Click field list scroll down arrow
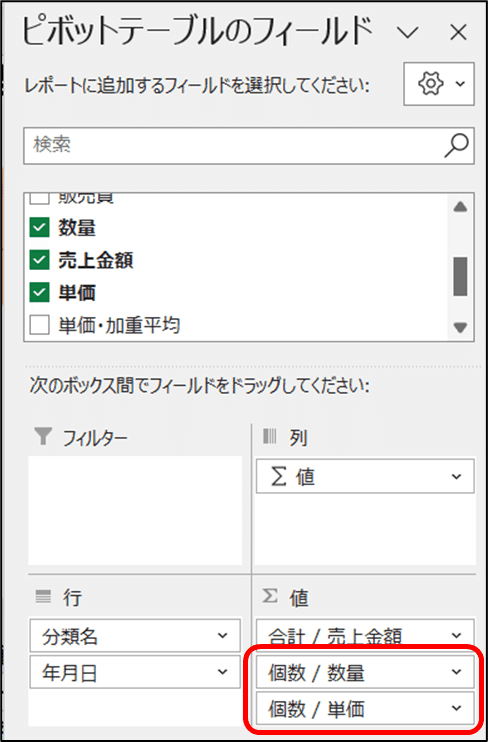This screenshot has width=488, height=742. click(460, 327)
